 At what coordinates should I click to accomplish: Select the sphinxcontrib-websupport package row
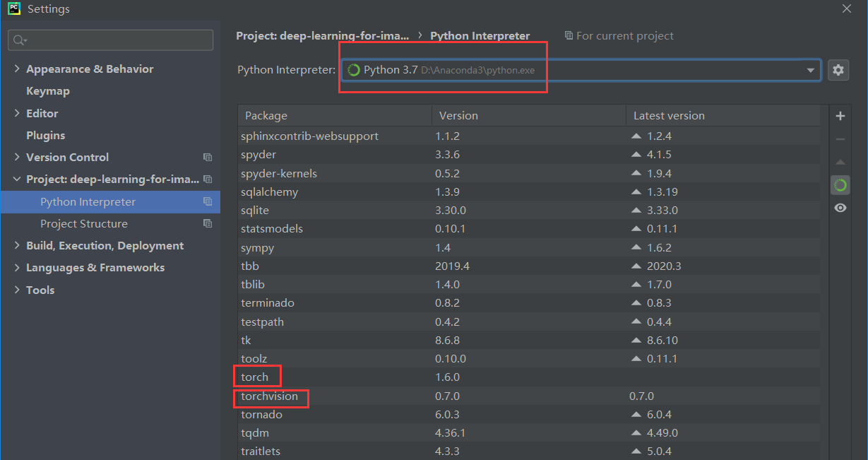[530, 136]
